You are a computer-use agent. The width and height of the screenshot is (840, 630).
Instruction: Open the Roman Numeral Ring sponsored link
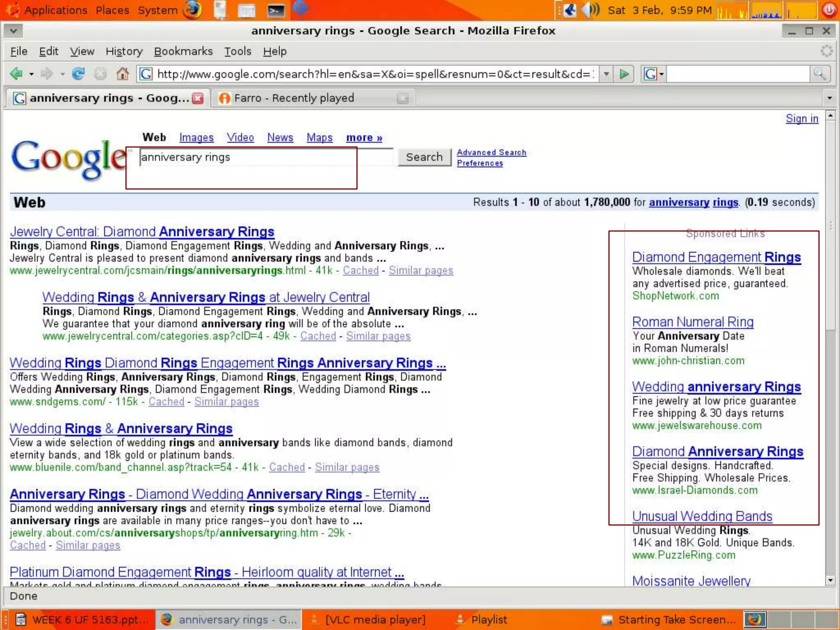coord(693,322)
